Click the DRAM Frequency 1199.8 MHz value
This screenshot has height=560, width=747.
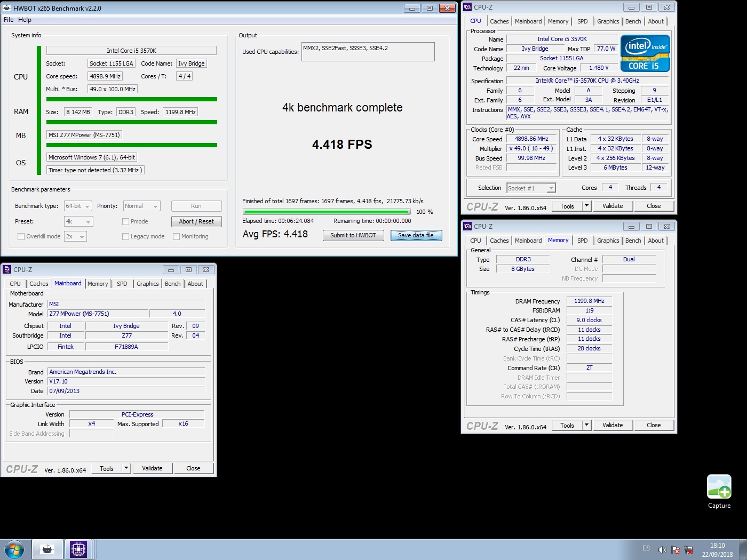pos(589,301)
